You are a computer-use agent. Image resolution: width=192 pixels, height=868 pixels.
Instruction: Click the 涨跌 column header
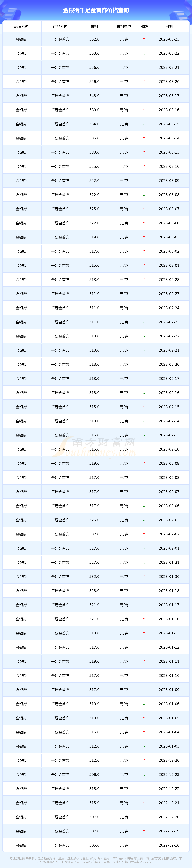tap(144, 27)
